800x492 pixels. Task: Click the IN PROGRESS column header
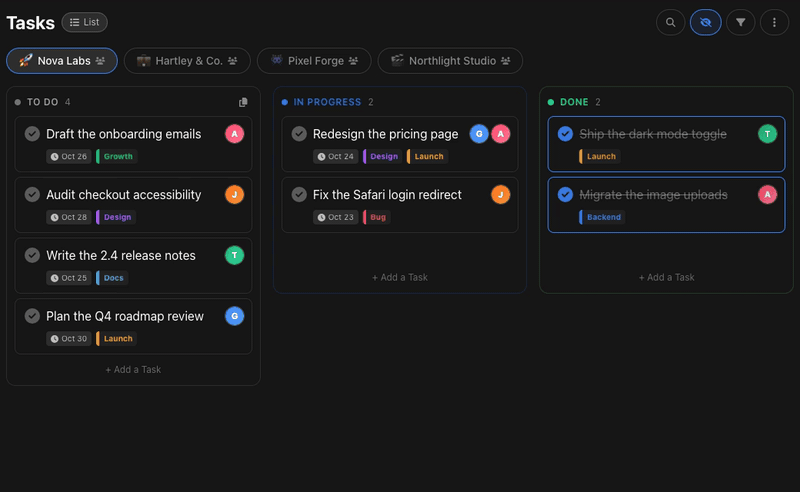[x=327, y=102]
